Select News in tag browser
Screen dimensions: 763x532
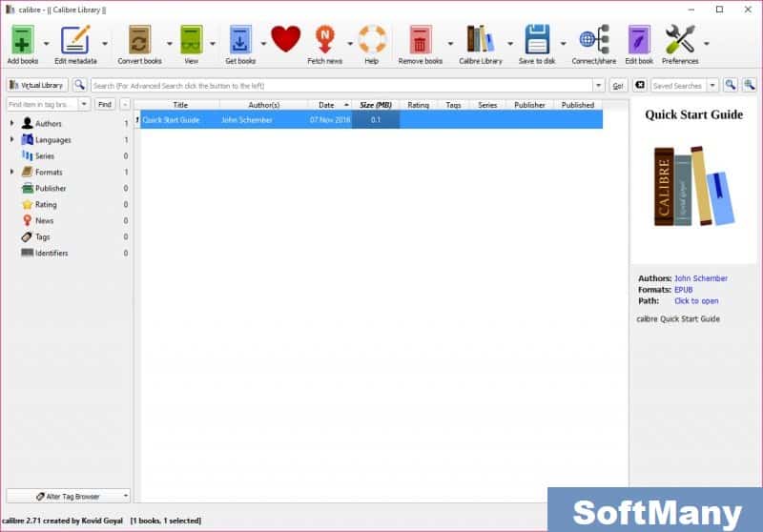pos(44,220)
